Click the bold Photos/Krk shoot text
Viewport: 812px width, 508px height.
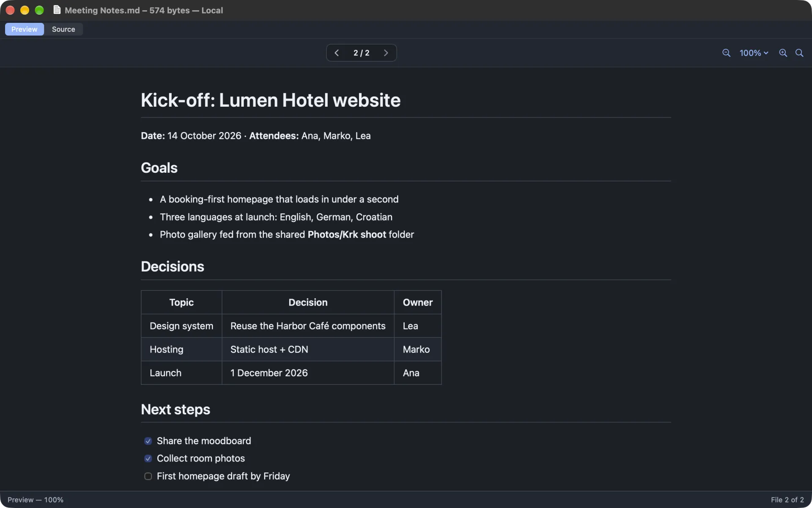[x=347, y=235]
